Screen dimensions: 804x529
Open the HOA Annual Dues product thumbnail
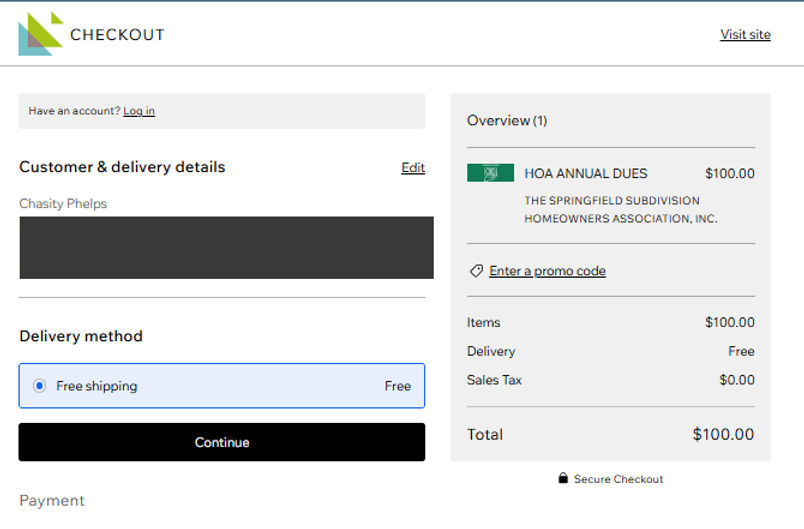490,173
